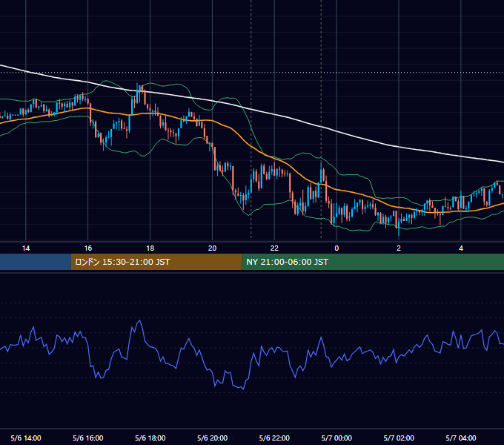
Task: Click the NY 21:00-06:00 JST session band
Action: pos(373,262)
